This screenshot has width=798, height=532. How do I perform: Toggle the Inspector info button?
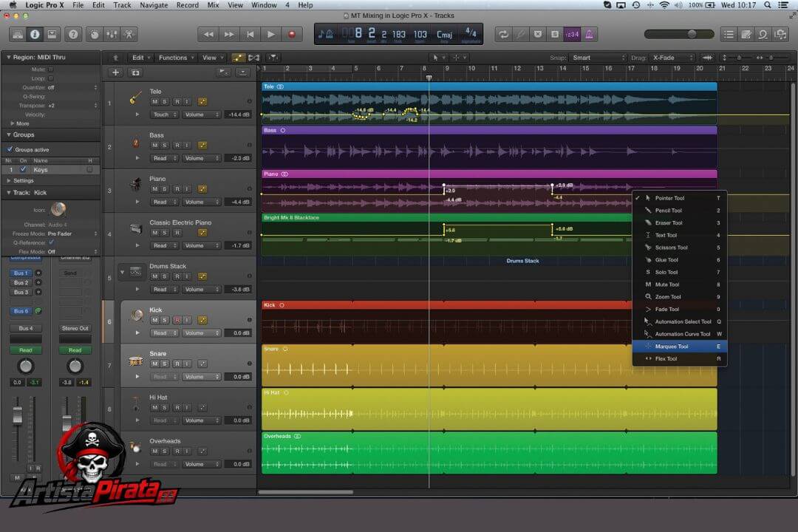(35, 35)
